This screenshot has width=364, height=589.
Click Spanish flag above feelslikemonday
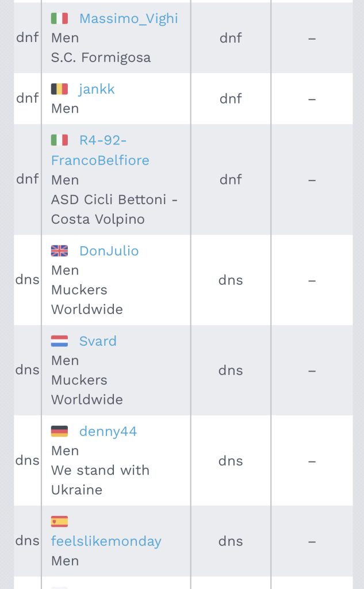[x=59, y=522]
